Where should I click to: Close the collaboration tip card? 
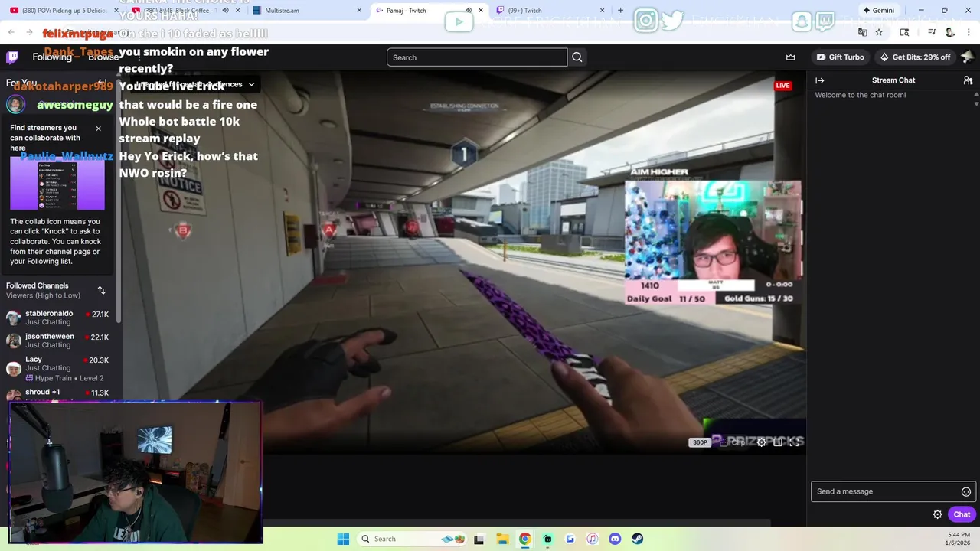click(98, 129)
